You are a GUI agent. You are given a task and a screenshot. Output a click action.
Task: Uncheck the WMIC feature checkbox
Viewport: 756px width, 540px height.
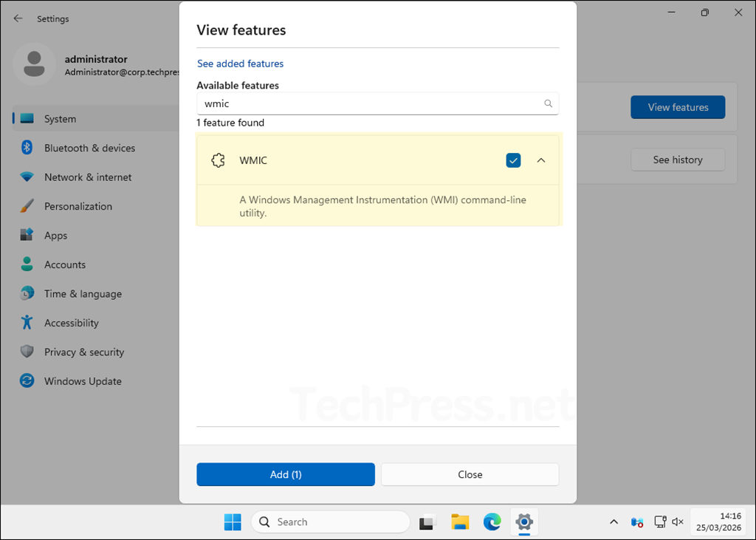513,160
